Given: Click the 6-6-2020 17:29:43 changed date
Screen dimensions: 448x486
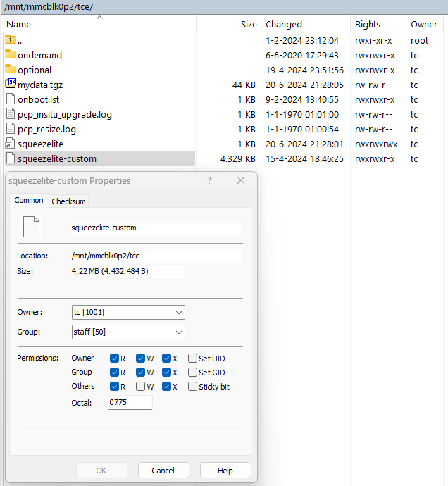Looking at the screenshot, I should [x=302, y=55].
